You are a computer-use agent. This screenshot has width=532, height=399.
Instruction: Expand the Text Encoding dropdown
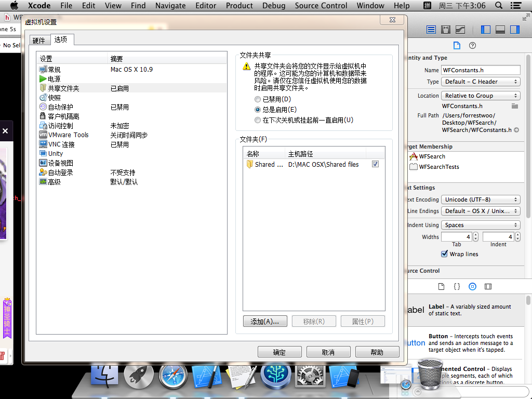tap(481, 199)
